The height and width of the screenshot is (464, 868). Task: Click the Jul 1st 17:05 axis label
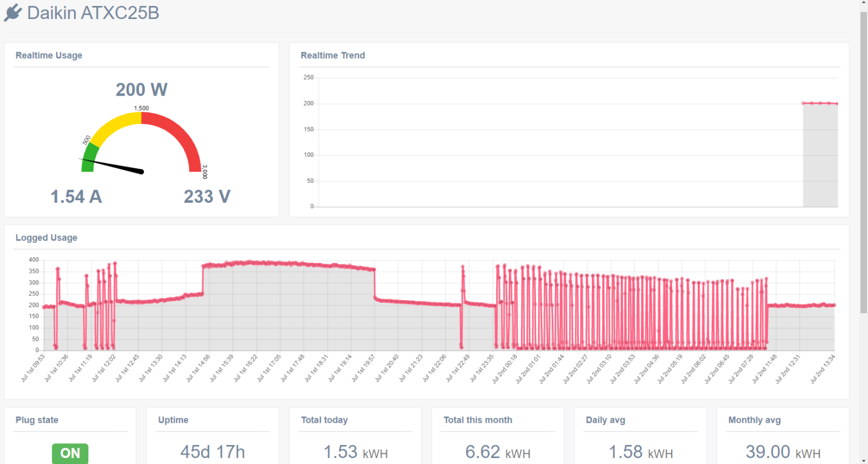269,368
